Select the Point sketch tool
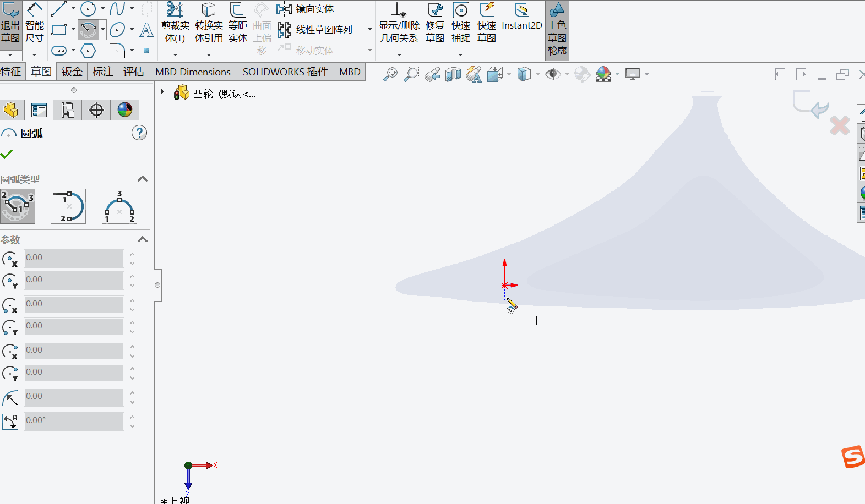The height and width of the screenshot is (504, 865). point(146,51)
